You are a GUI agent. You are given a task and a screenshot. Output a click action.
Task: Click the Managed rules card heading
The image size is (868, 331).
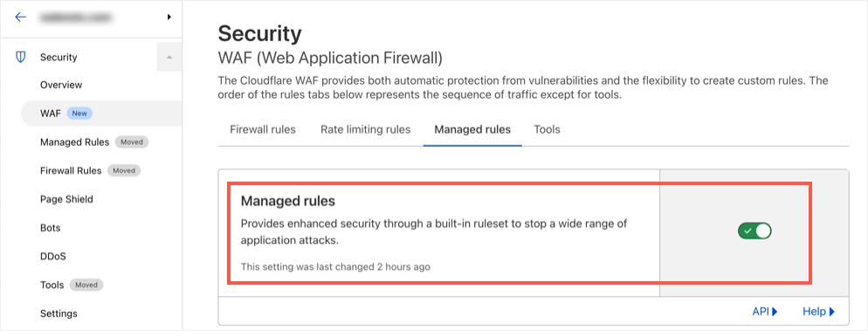(288, 202)
